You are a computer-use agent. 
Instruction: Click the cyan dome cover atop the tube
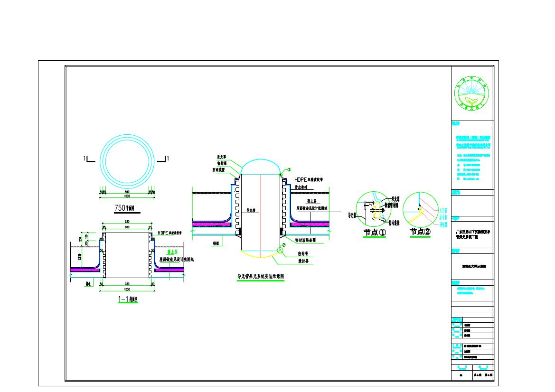[261, 163]
